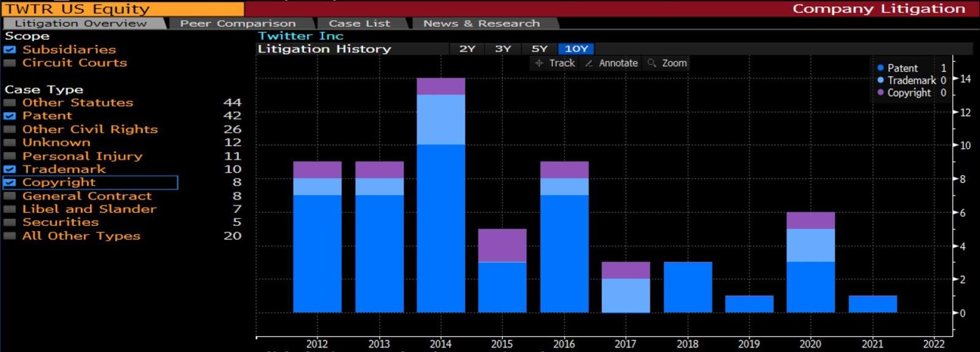The image size is (980, 352).
Task: Click the Track crosshair tool
Action: pyautogui.click(x=555, y=63)
